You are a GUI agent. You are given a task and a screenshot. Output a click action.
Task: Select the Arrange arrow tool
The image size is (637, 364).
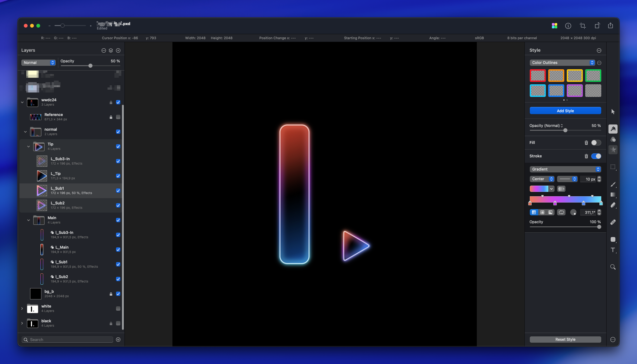point(613,112)
